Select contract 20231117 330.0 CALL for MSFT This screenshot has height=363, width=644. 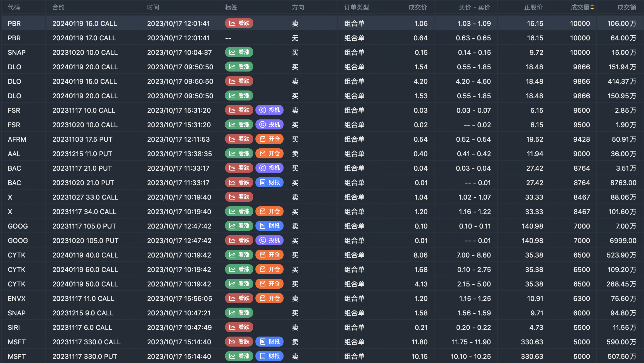87,342
